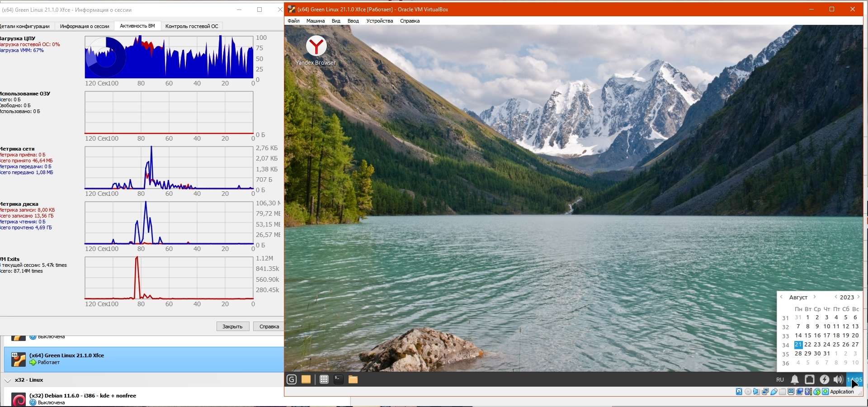Click the Использование ОЗУ heading
868x407 pixels.
[25, 94]
